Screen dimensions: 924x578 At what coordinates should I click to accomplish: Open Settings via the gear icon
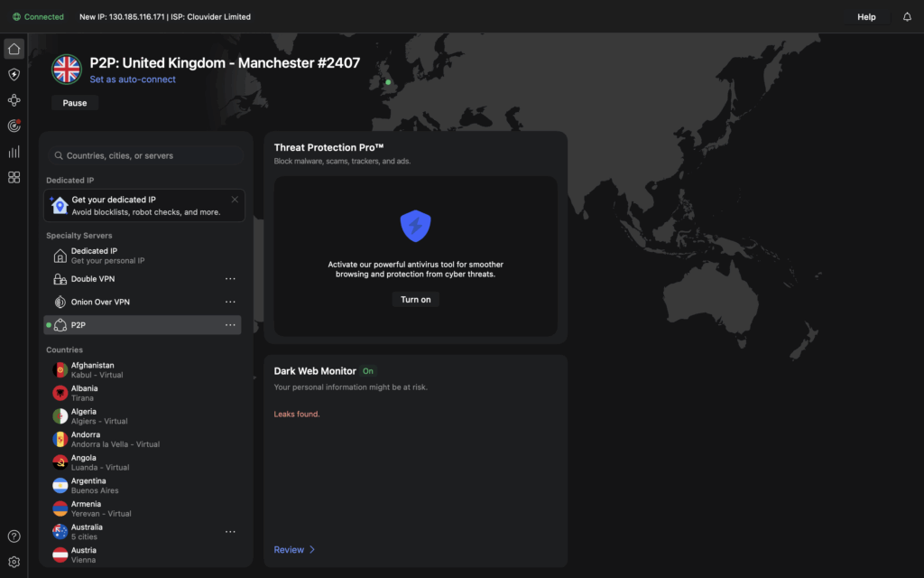pos(14,561)
